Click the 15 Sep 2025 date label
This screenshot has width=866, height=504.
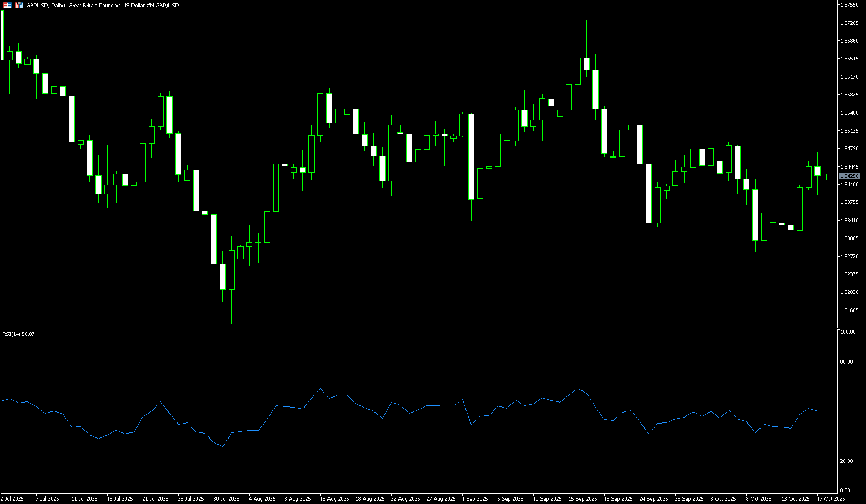tap(583, 499)
